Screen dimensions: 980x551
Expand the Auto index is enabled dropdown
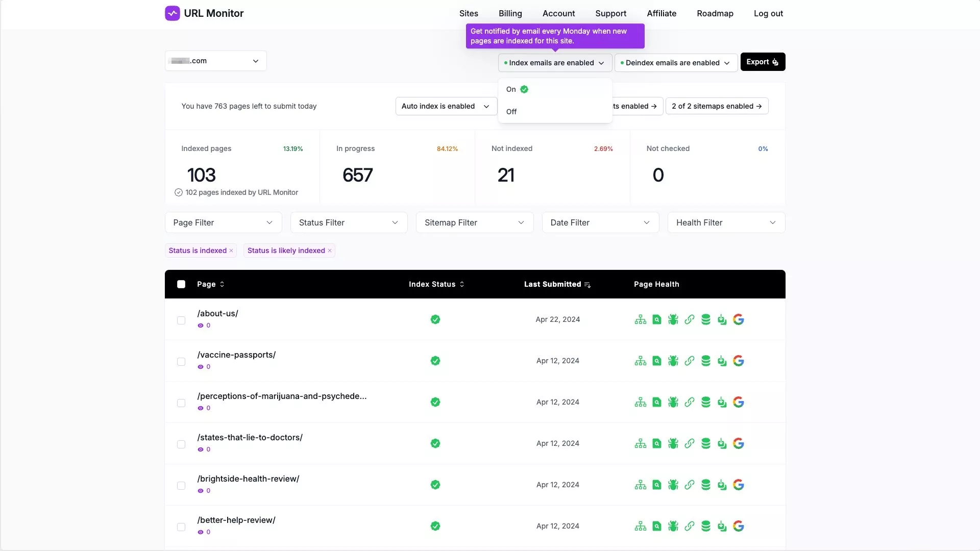click(446, 106)
